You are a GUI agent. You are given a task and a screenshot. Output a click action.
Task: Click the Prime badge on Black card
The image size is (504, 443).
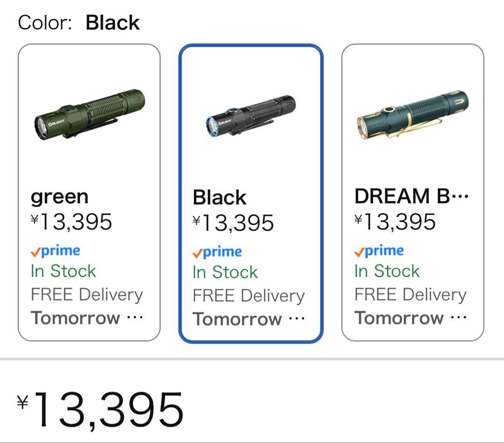point(217,253)
